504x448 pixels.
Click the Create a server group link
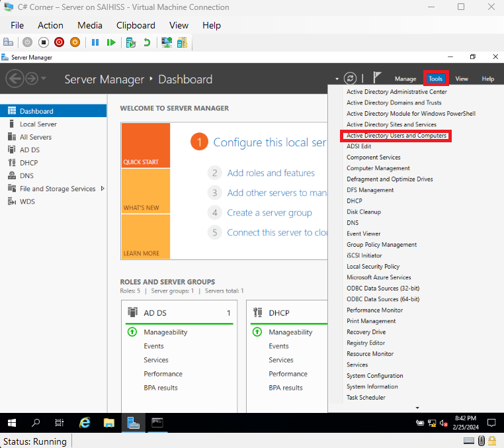pos(269,212)
